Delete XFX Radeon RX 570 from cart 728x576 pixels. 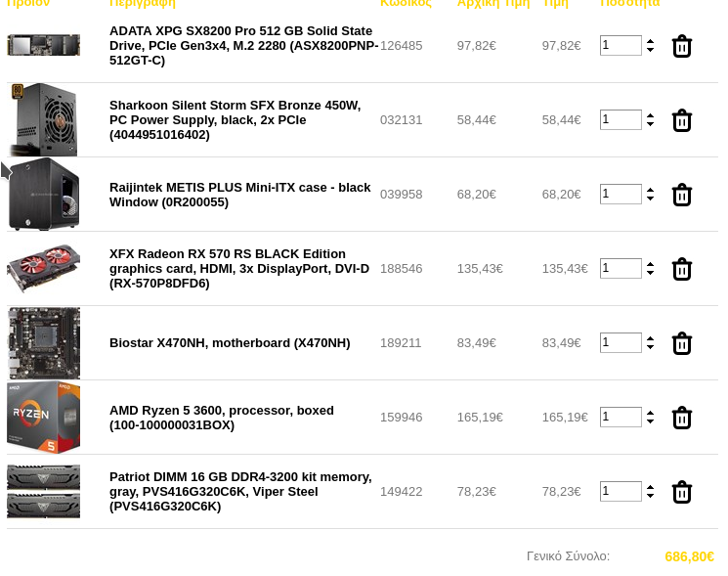coord(681,269)
